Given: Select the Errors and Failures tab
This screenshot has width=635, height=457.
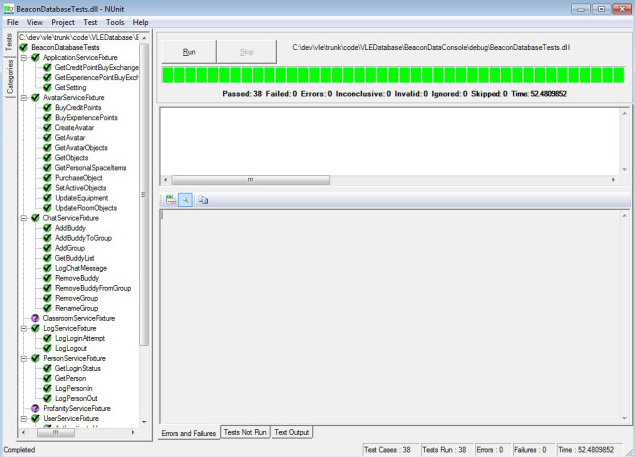Looking at the screenshot, I should 189,433.
